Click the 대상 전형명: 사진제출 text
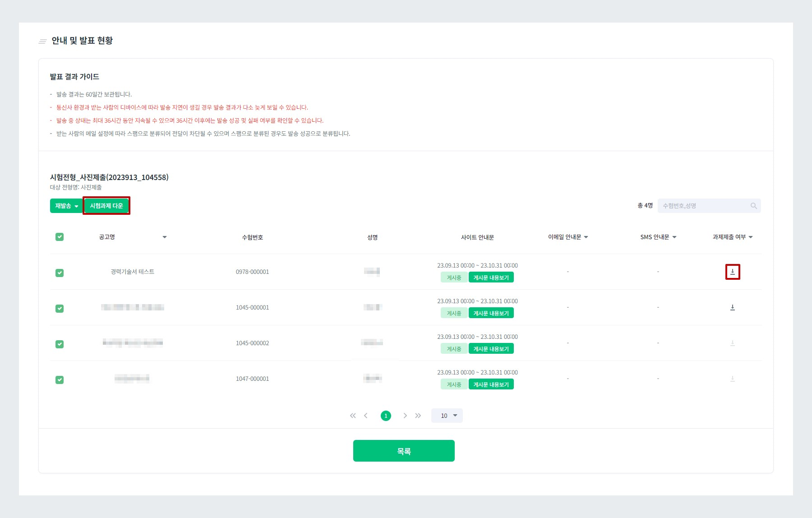The image size is (812, 518). [x=76, y=187]
